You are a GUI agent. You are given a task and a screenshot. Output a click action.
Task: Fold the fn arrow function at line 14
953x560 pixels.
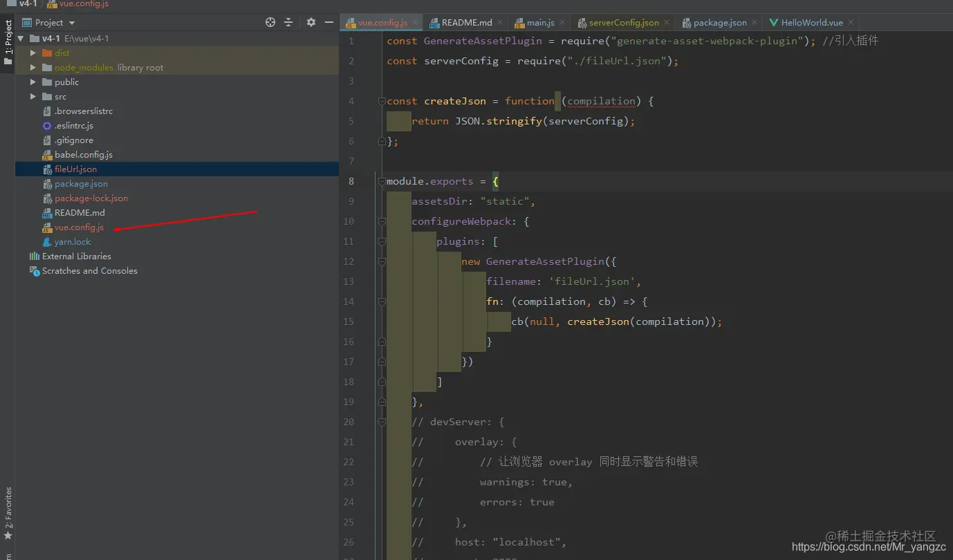(381, 301)
